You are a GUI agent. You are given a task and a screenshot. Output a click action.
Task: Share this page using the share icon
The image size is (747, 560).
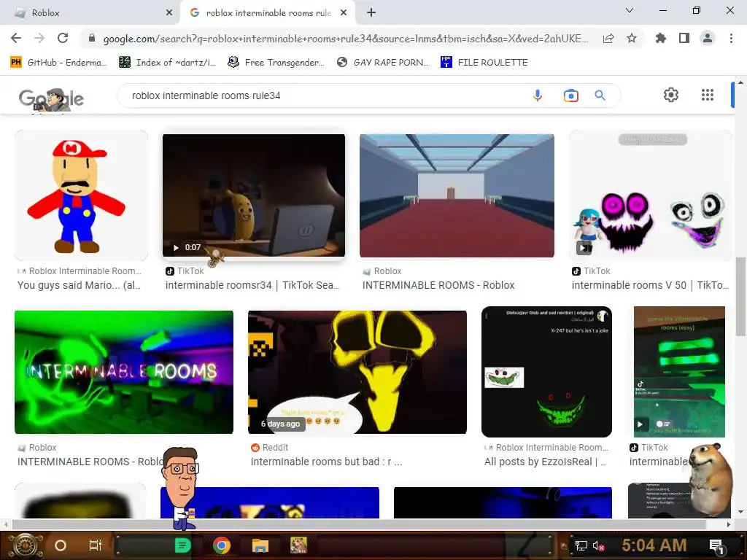pyautogui.click(x=608, y=39)
